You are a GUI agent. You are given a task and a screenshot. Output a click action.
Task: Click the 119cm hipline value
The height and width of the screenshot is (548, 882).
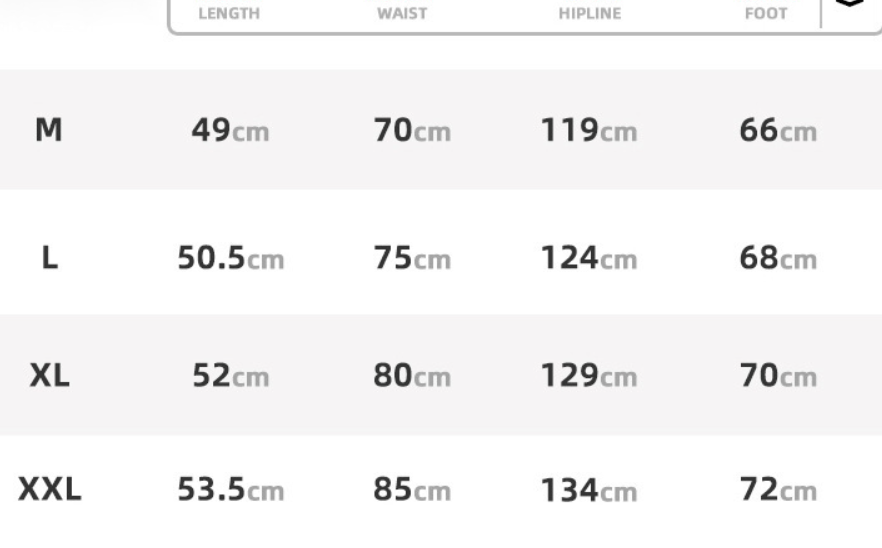click(x=589, y=131)
